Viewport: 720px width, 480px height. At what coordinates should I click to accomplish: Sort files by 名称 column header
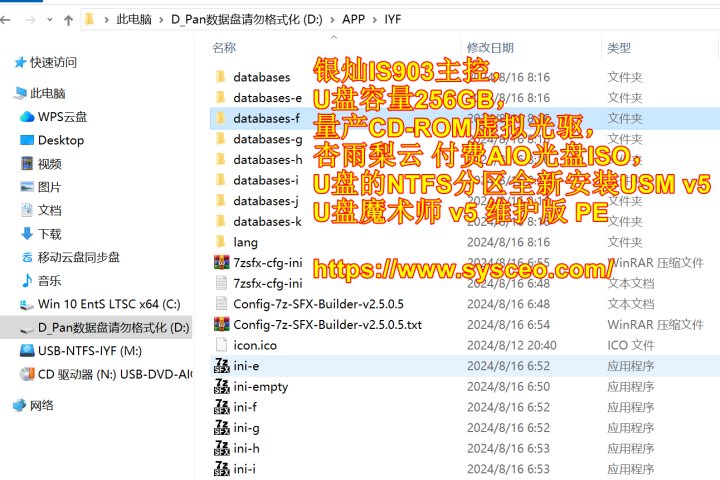pyautogui.click(x=224, y=47)
